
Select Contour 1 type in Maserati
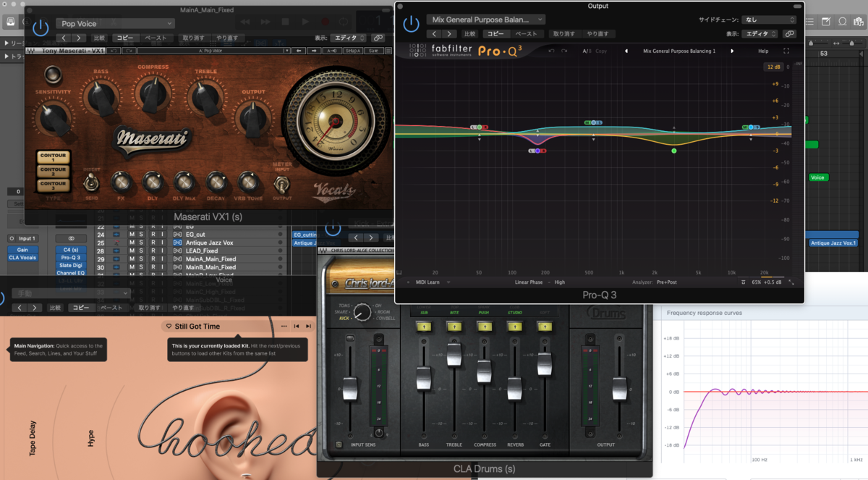coord(53,159)
